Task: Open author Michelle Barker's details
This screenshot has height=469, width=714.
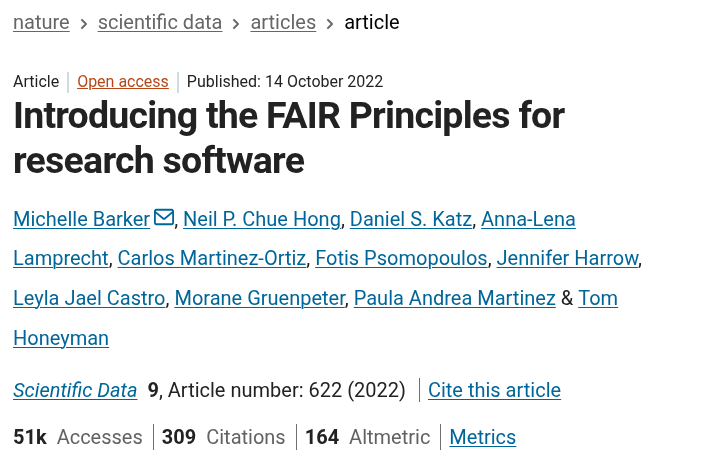Action: [x=81, y=219]
